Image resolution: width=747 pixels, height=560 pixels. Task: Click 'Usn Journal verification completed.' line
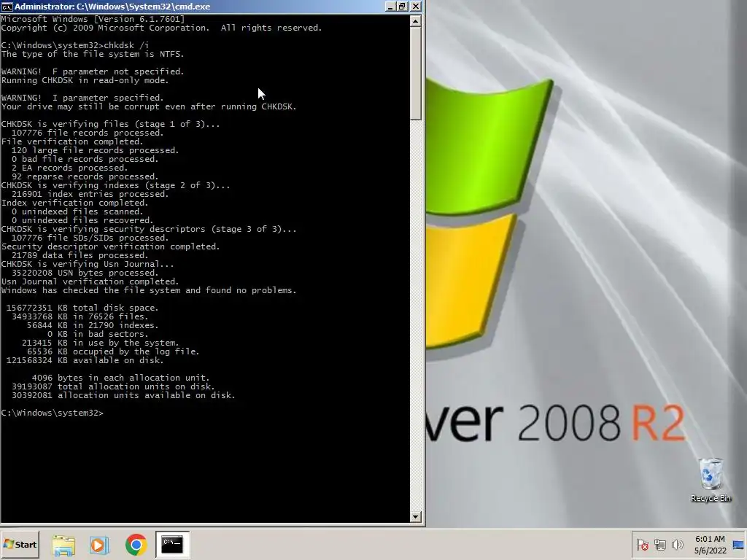click(90, 282)
